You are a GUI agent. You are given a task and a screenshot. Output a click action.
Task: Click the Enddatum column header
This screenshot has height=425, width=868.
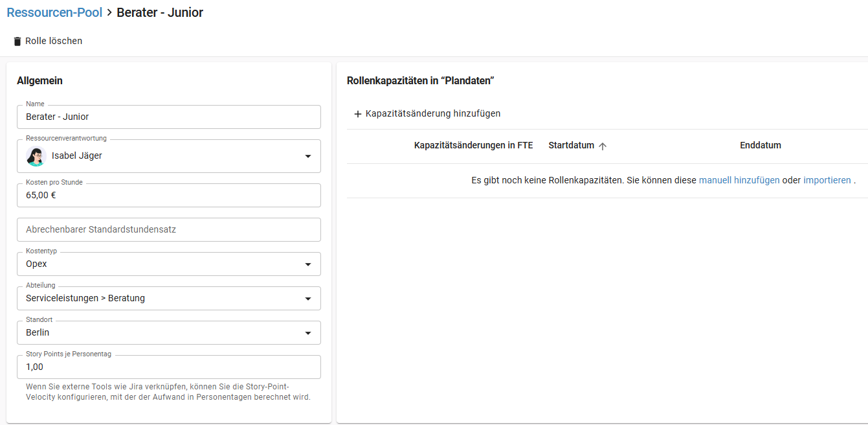pos(761,145)
